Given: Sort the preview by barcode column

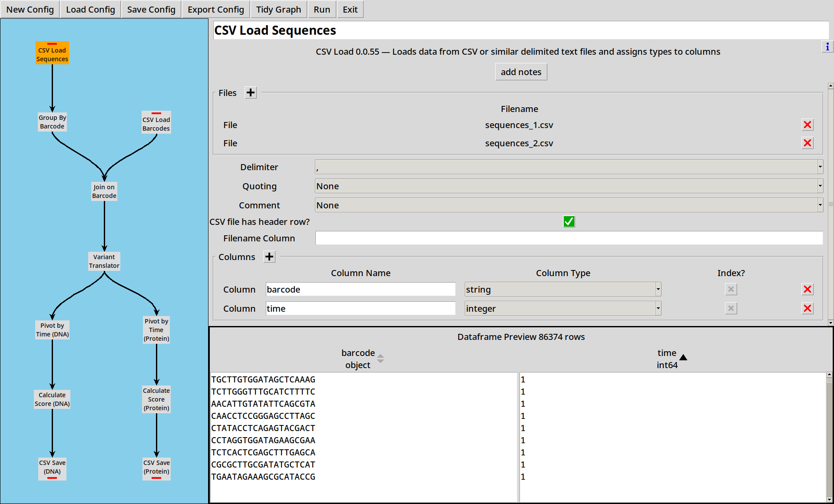Looking at the screenshot, I should [x=381, y=359].
